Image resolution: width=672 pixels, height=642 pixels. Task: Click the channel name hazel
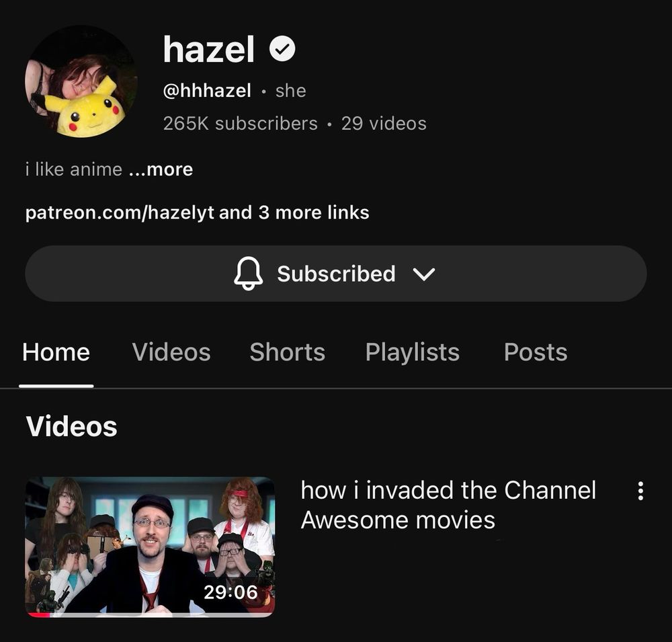pyautogui.click(x=209, y=49)
